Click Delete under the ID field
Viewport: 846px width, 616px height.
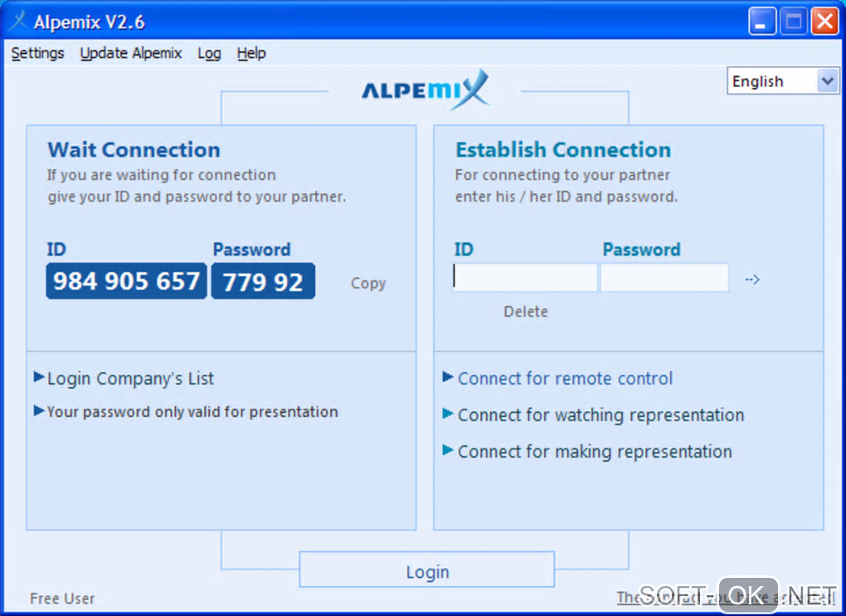(x=526, y=312)
